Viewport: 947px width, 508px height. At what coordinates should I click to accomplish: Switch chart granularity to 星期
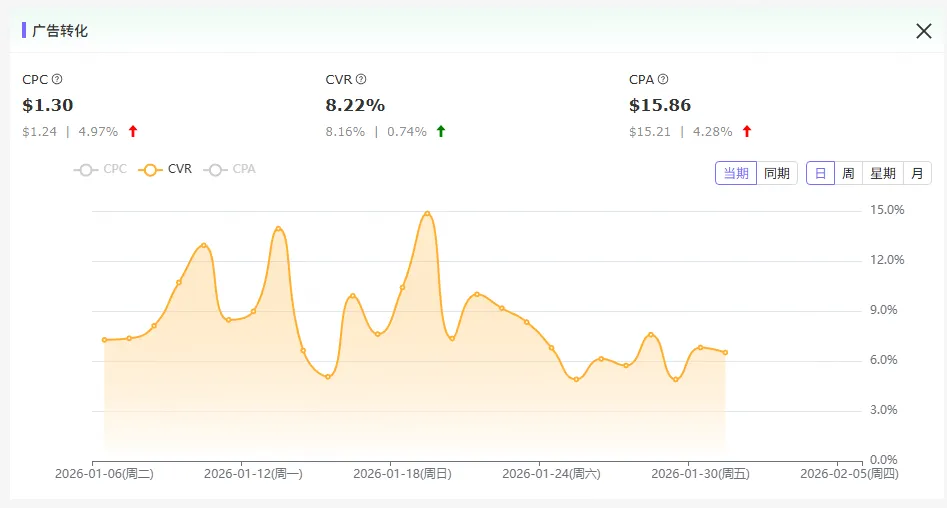[882, 173]
